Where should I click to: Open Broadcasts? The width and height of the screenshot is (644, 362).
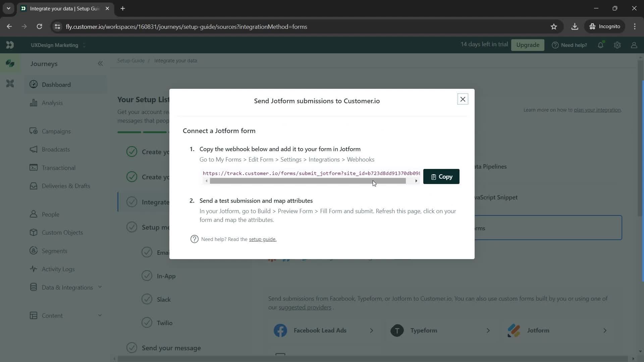pyautogui.click(x=65, y=149)
